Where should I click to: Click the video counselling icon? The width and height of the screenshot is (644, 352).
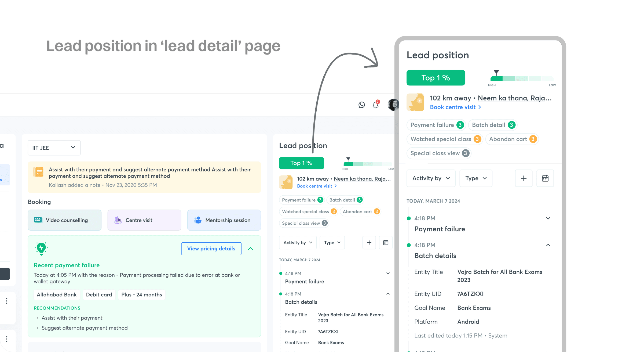[38, 220]
